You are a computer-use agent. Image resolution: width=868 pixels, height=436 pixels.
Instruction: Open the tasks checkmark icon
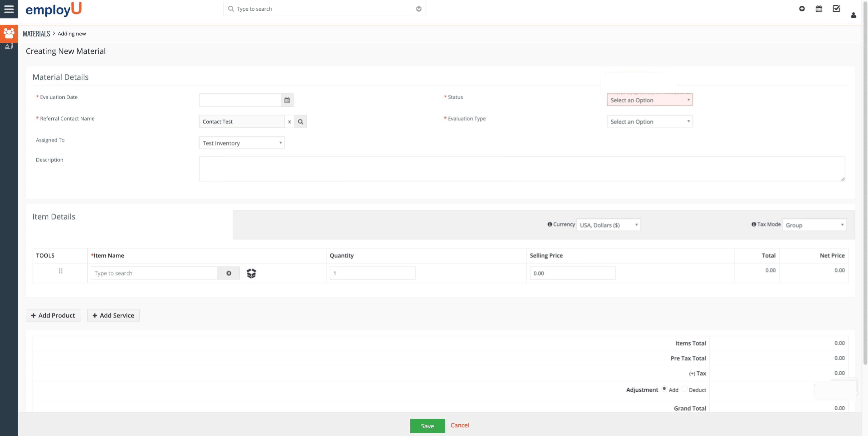click(x=836, y=9)
